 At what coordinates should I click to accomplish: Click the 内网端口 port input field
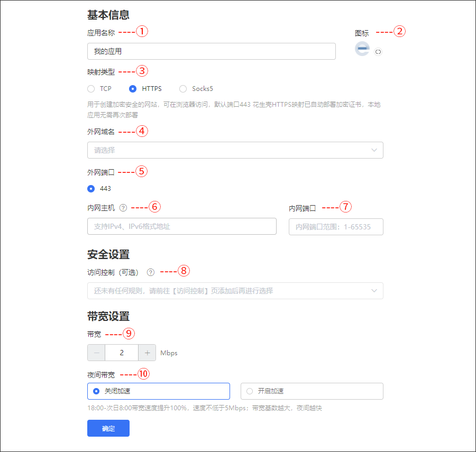pos(336,226)
